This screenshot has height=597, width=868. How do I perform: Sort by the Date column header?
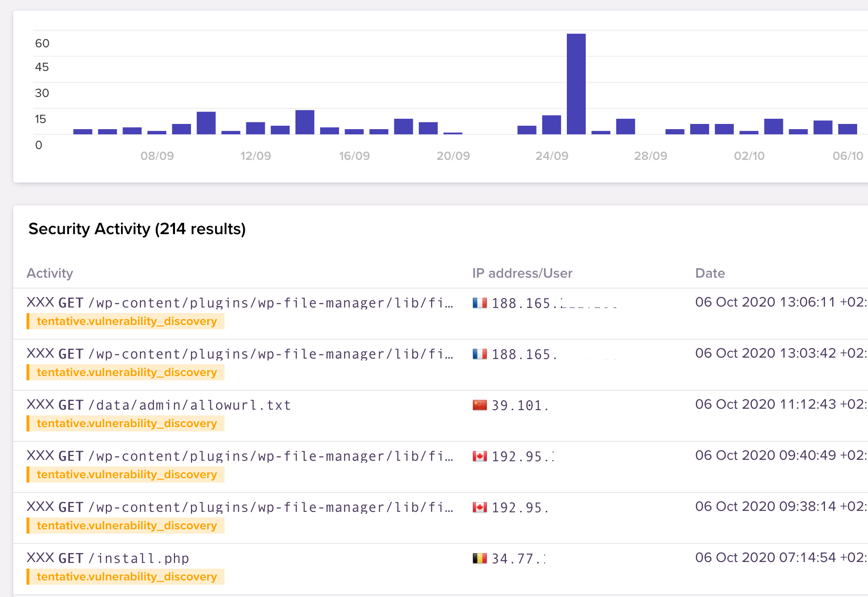710,273
